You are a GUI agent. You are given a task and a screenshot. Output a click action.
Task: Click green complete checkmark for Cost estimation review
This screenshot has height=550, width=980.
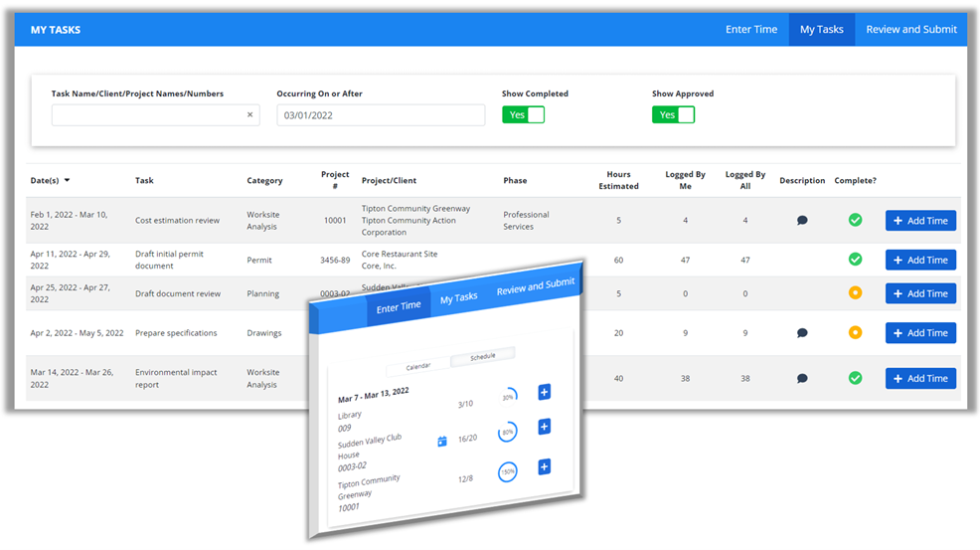pos(855,220)
